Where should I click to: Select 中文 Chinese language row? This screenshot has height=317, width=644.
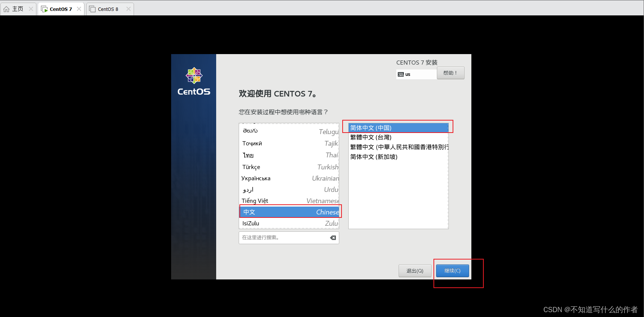tap(289, 212)
